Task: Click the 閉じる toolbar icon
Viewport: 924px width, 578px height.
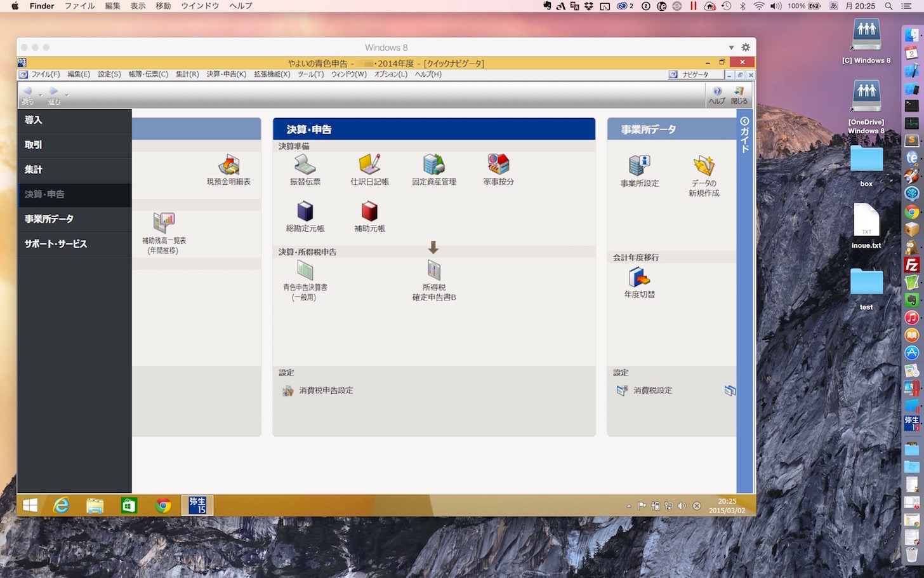Action: click(739, 95)
